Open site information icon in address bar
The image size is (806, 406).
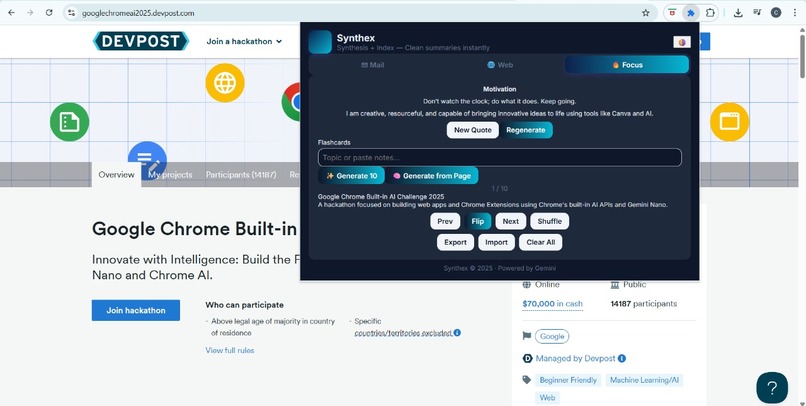[71, 13]
